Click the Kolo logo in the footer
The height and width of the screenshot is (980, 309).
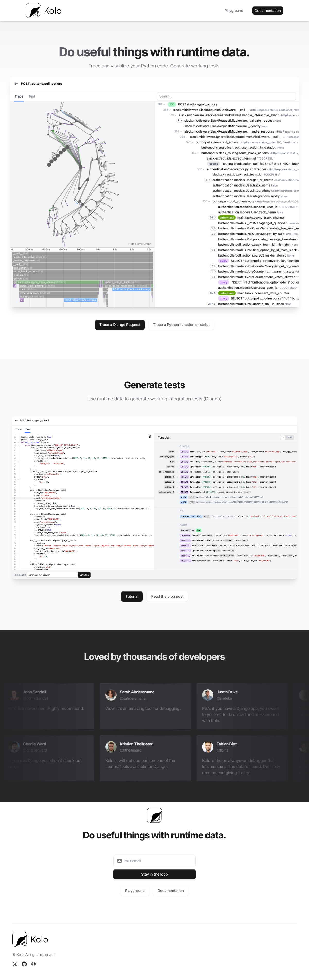tap(30, 939)
